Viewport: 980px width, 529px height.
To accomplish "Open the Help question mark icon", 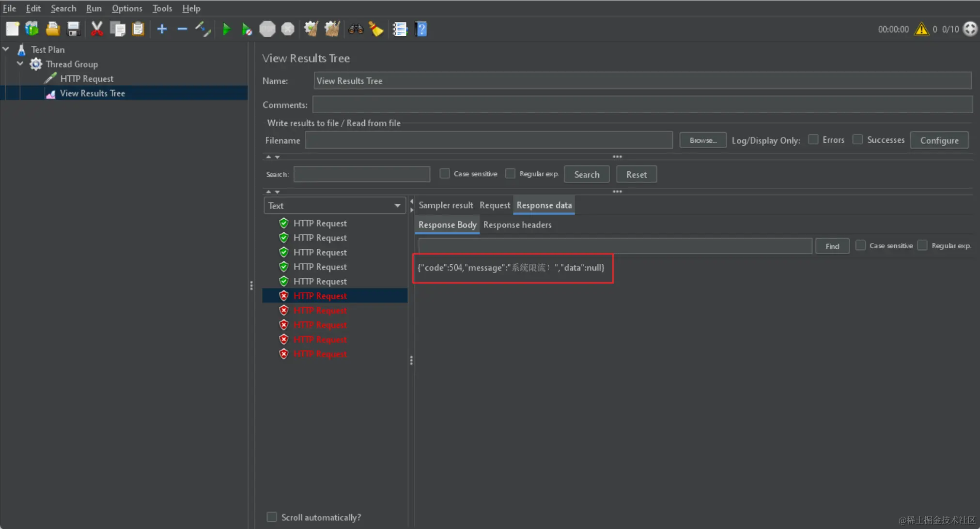I will pos(421,30).
